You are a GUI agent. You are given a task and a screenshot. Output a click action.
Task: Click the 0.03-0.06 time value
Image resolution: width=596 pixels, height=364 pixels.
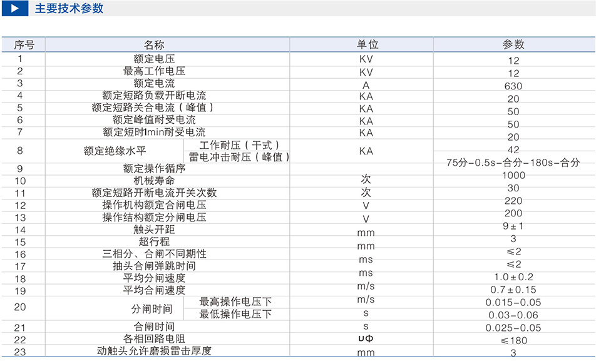tap(513, 315)
